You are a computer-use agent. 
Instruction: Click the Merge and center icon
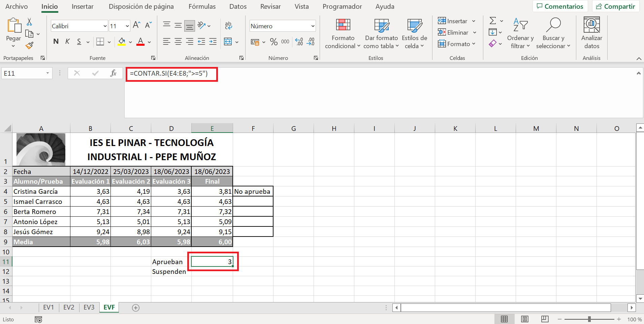pos(228,42)
